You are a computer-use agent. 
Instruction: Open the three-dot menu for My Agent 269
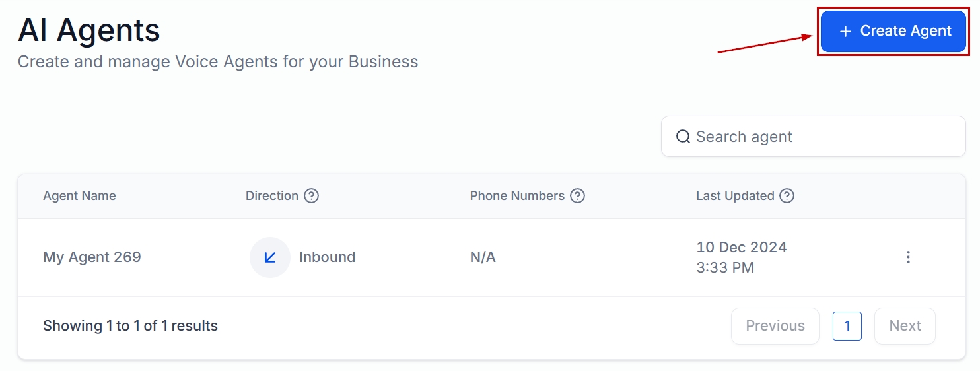click(908, 257)
